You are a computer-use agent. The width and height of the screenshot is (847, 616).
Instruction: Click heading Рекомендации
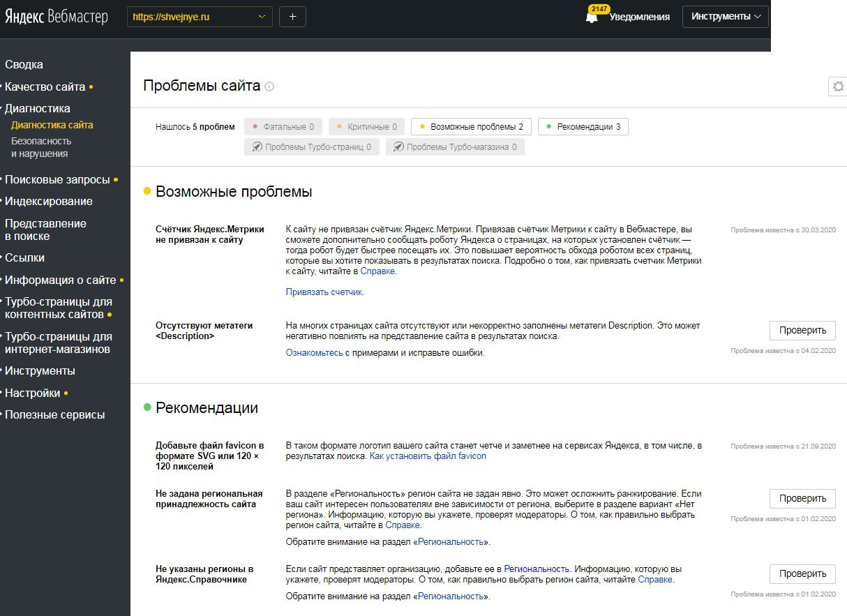point(207,408)
